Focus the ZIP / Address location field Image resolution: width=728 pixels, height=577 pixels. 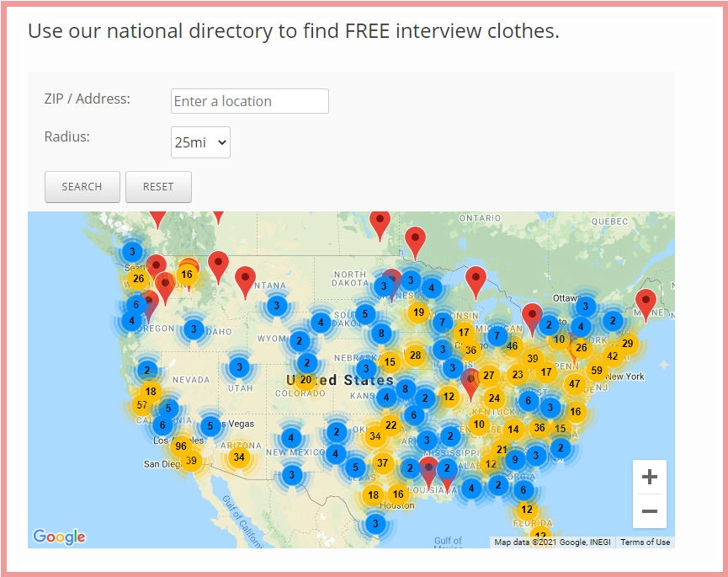click(250, 101)
